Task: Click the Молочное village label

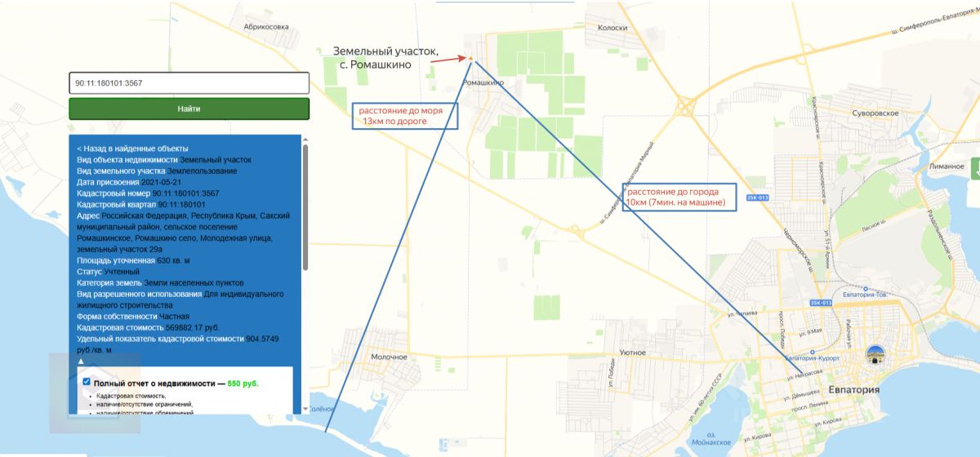Action: click(x=389, y=357)
